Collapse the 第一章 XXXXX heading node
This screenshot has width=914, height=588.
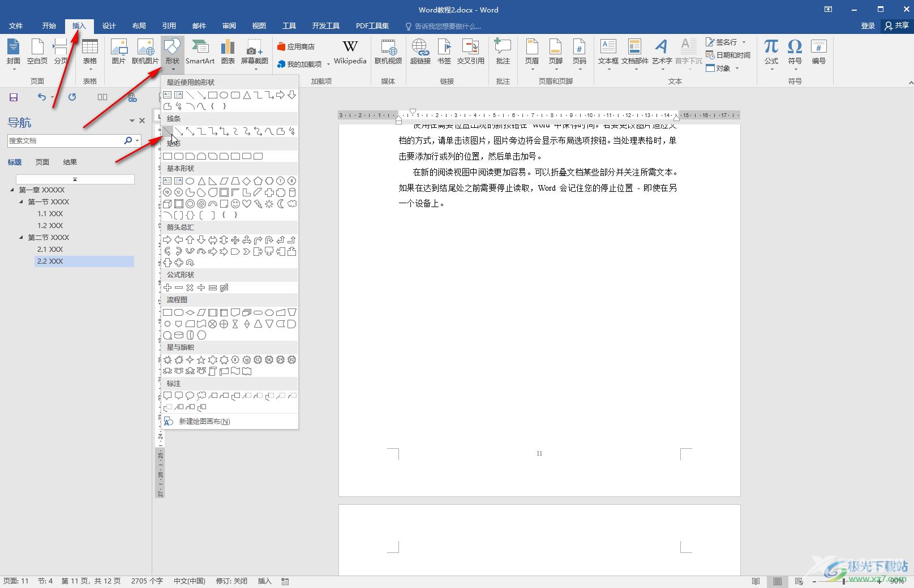12,190
